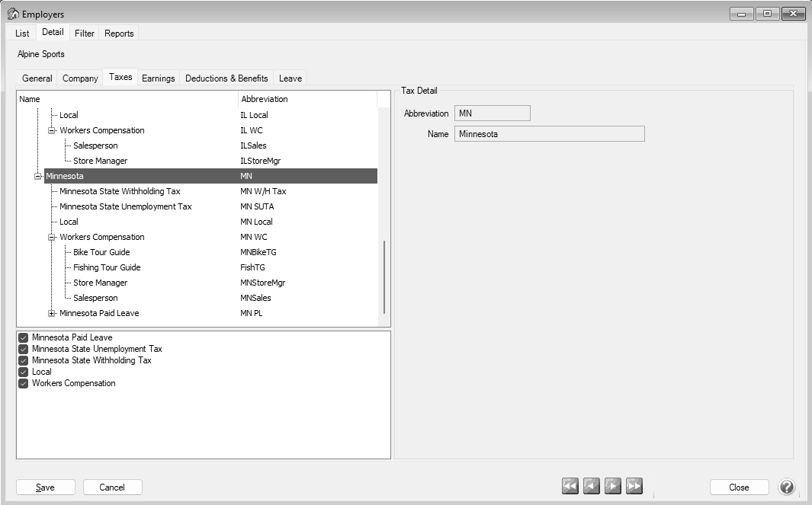Switch to the Earnings tab
This screenshot has height=505, width=812.
tap(158, 78)
